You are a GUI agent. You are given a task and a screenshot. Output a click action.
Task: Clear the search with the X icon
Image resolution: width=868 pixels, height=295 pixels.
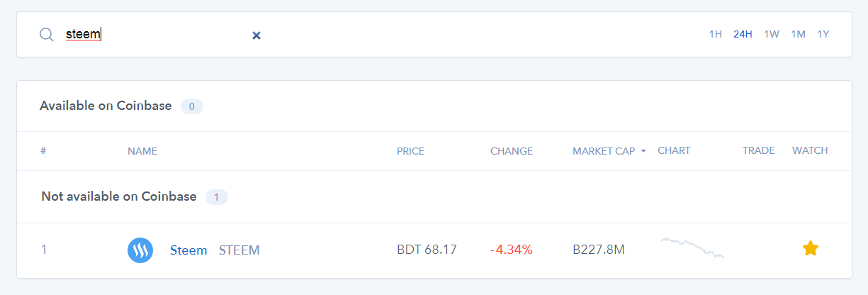(257, 35)
